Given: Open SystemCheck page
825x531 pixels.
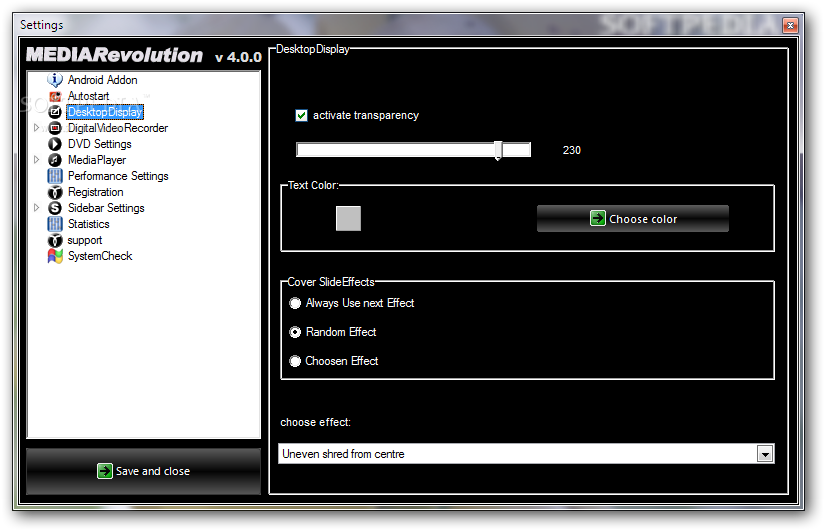Looking at the screenshot, I should coord(100,256).
